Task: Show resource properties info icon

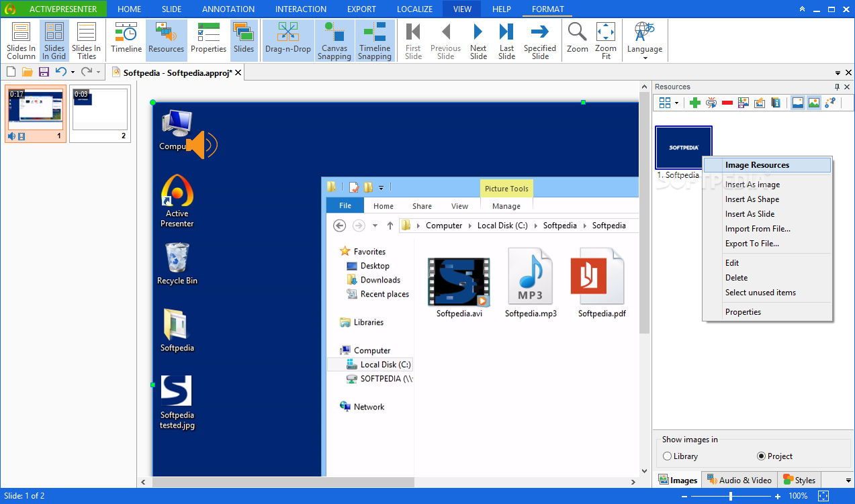Action: pos(776,103)
